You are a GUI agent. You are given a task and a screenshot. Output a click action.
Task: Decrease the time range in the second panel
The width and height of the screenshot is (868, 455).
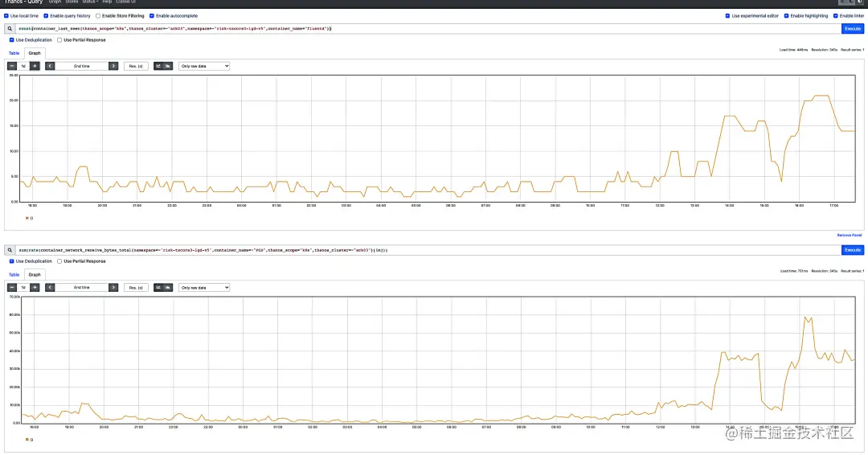pyautogui.click(x=12, y=287)
